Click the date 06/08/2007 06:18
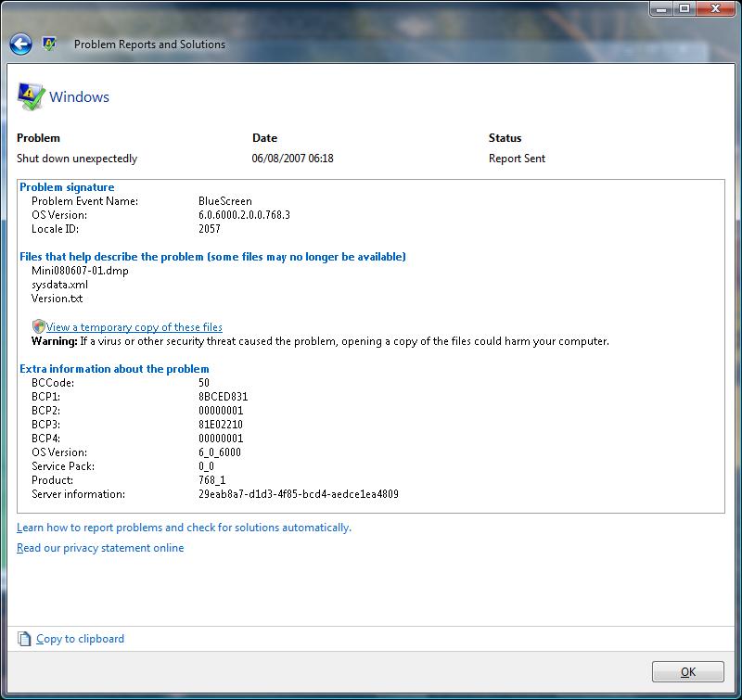This screenshot has height=700, width=742. pyautogui.click(x=292, y=159)
